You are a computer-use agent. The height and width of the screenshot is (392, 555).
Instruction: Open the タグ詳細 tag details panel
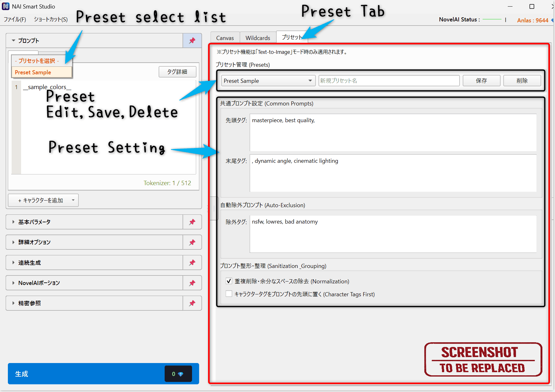tap(177, 71)
